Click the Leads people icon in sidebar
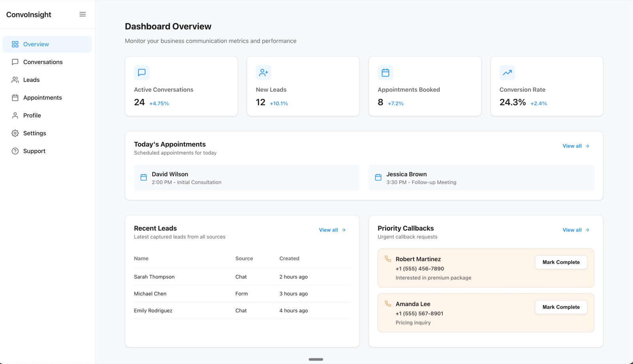Screen dimensions: 633x364 point(15,80)
